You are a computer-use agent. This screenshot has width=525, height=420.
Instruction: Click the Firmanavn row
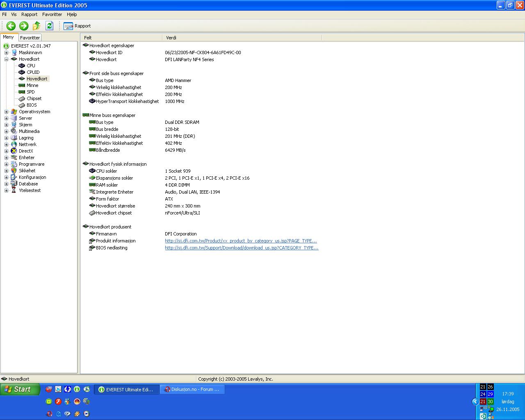pos(201,234)
